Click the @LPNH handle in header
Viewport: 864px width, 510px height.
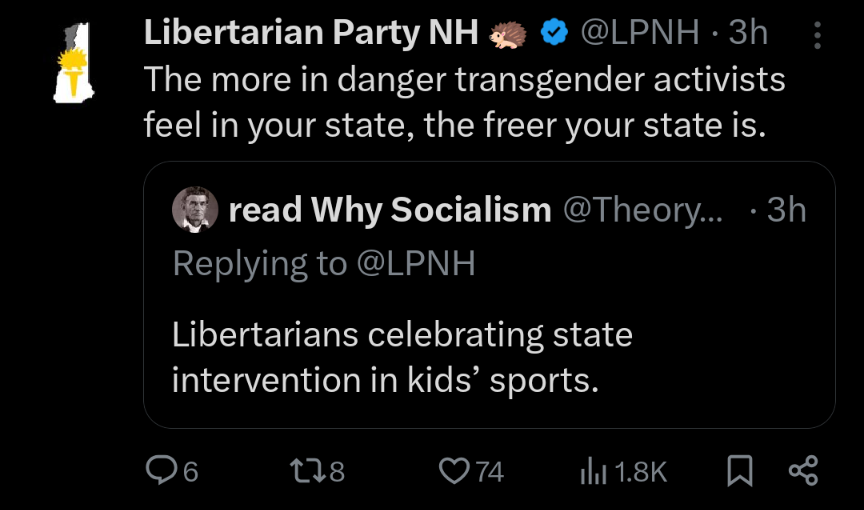coord(639,33)
